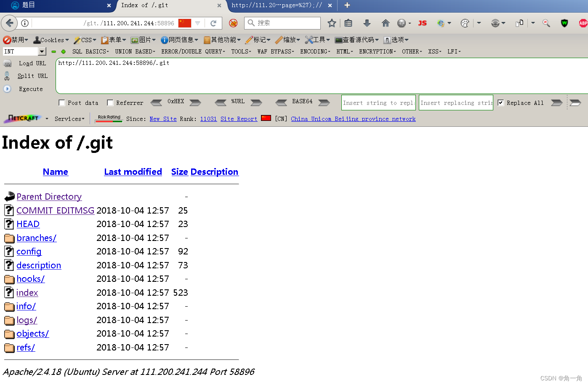Expand the ENCODING menu
This screenshot has width=588, height=385.
315,51
